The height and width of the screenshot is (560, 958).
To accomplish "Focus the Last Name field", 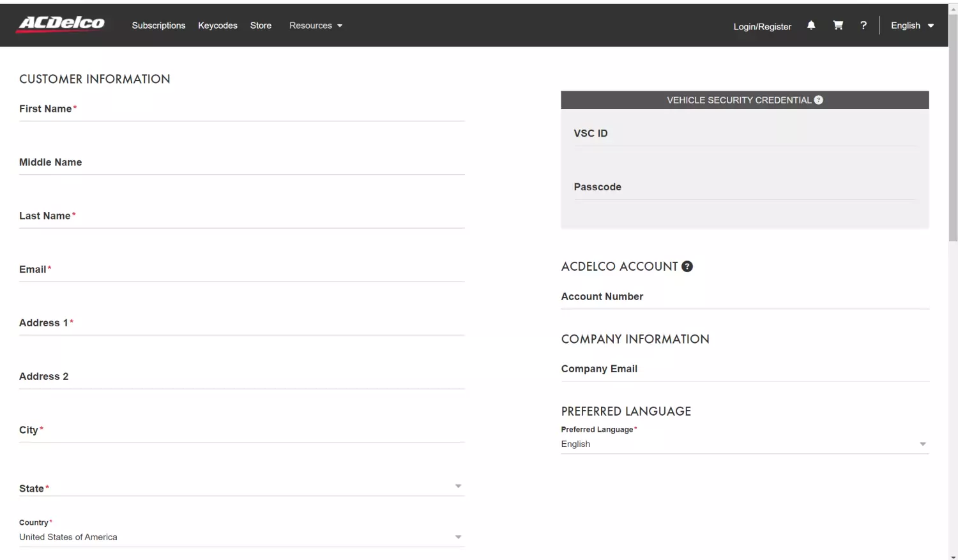I will click(x=241, y=216).
